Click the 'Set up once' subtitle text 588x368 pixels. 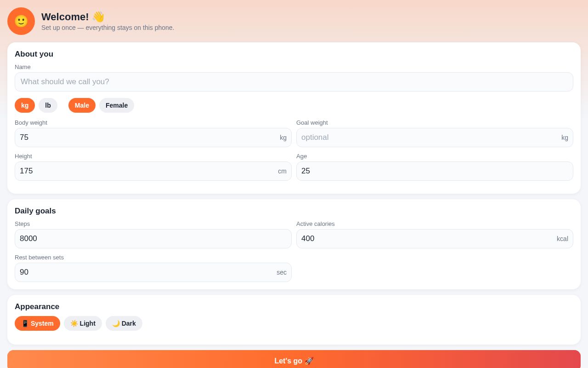coord(108,28)
